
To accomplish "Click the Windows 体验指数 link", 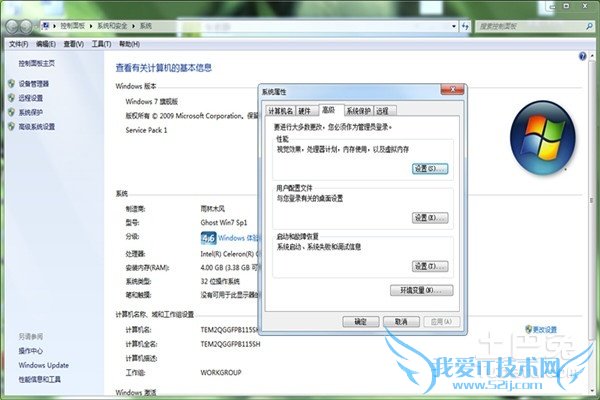I will click(x=239, y=238).
